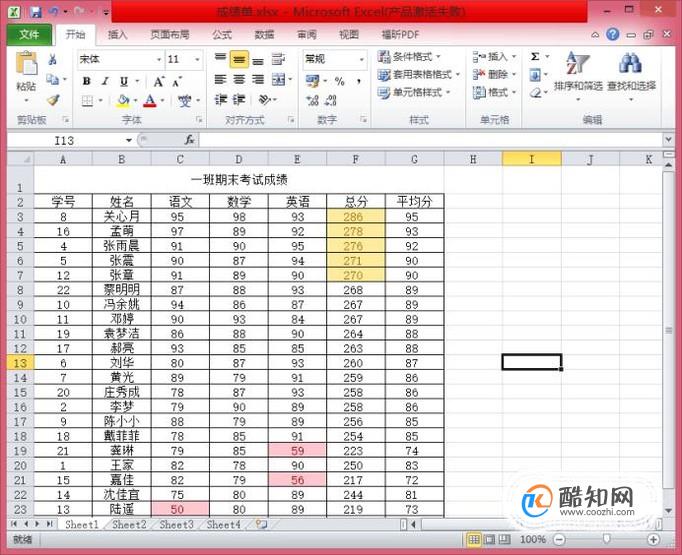
Task: Switch to 页面布局 tab
Action: tap(170, 35)
